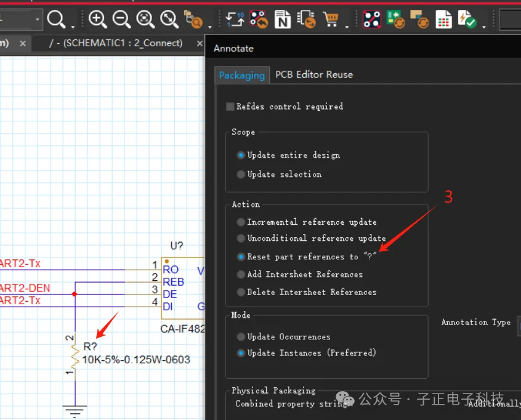Click the Zoom In toolbar icon
This screenshot has height=420, width=521.
point(97,19)
